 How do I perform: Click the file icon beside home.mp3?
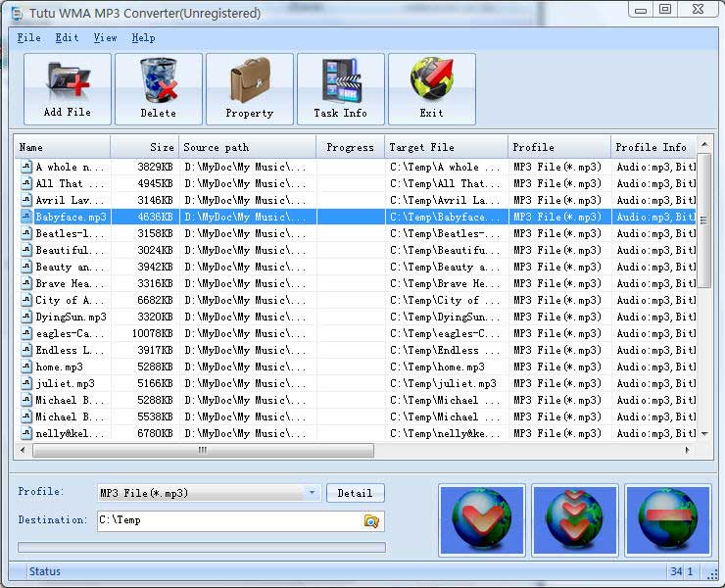click(x=26, y=367)
